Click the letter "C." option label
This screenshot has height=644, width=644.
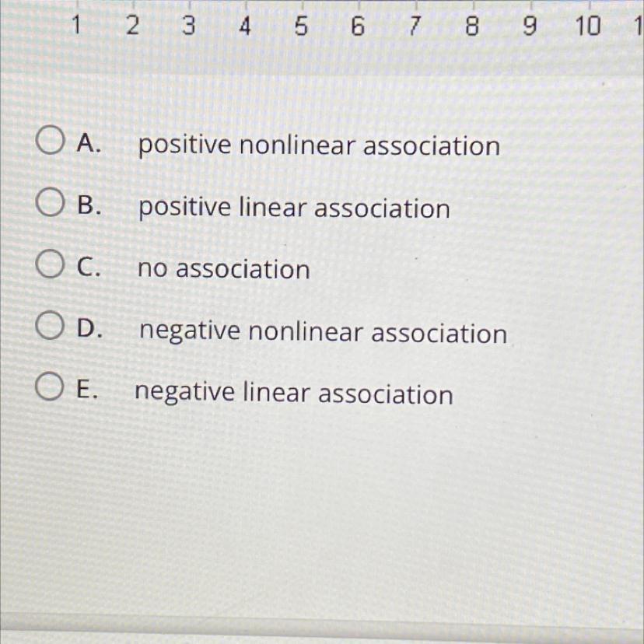(89, 268)
